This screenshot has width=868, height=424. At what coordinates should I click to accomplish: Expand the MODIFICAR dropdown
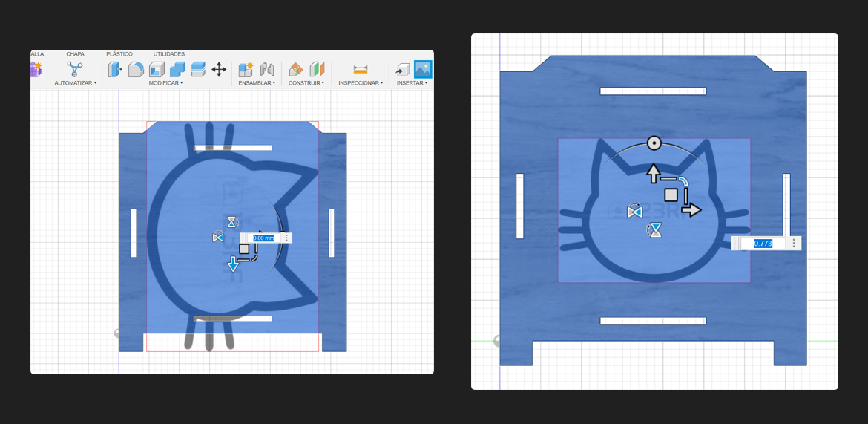165,82
